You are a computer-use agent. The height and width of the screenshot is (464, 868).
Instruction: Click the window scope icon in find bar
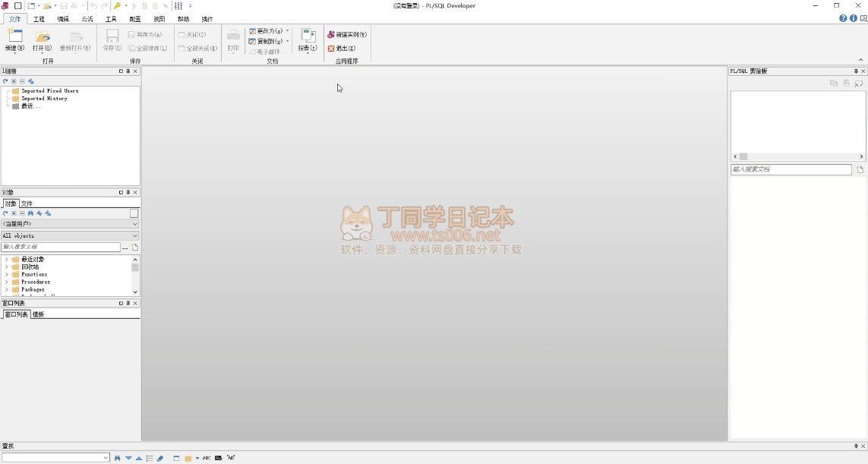point(176,458)
